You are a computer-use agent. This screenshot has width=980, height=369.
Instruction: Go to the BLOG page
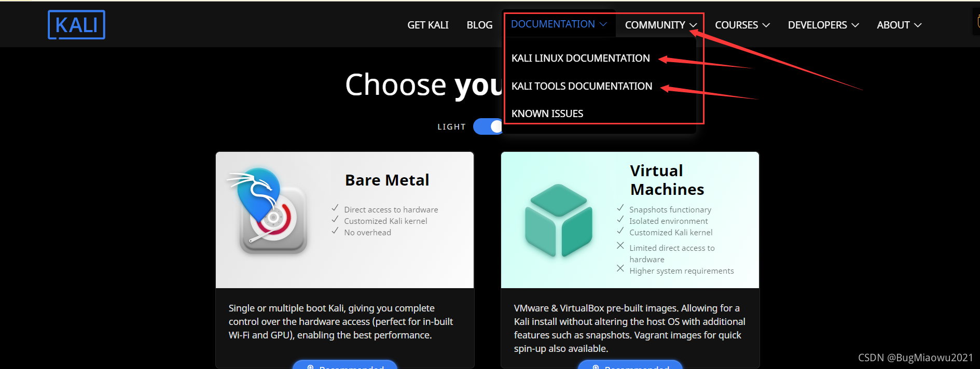(x=479, y=25)
